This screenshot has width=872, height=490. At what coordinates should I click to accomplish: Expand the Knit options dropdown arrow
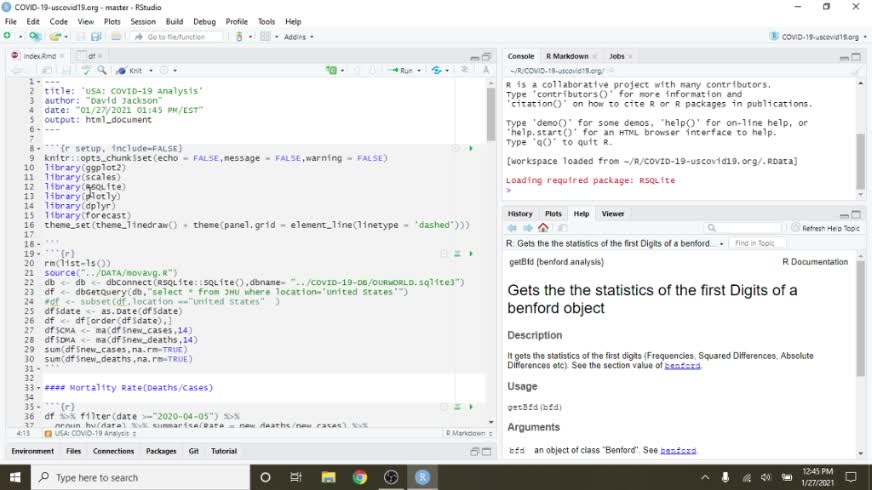coord(151,71)
